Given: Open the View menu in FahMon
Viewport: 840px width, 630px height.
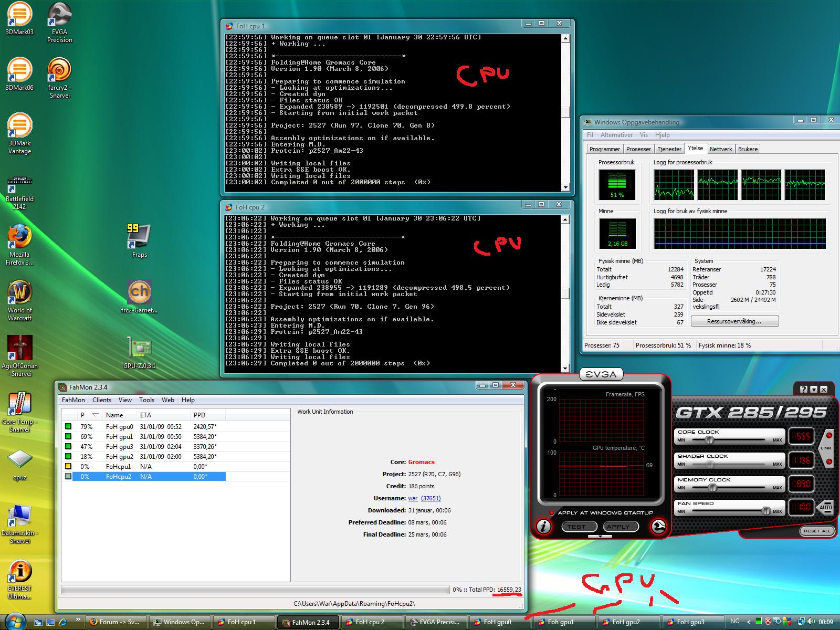Looking at the screenshot, I should point(125,400).
